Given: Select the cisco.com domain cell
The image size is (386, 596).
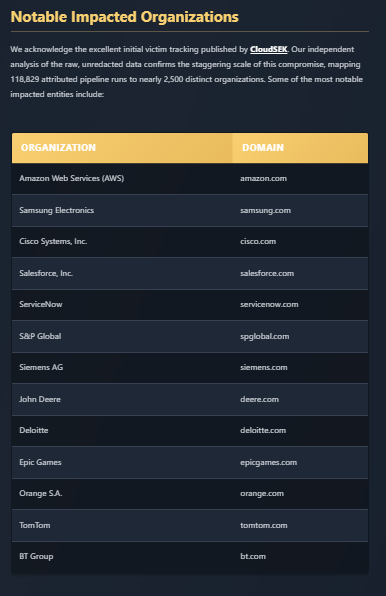Looking at the screenshot, I should [300, 242].
